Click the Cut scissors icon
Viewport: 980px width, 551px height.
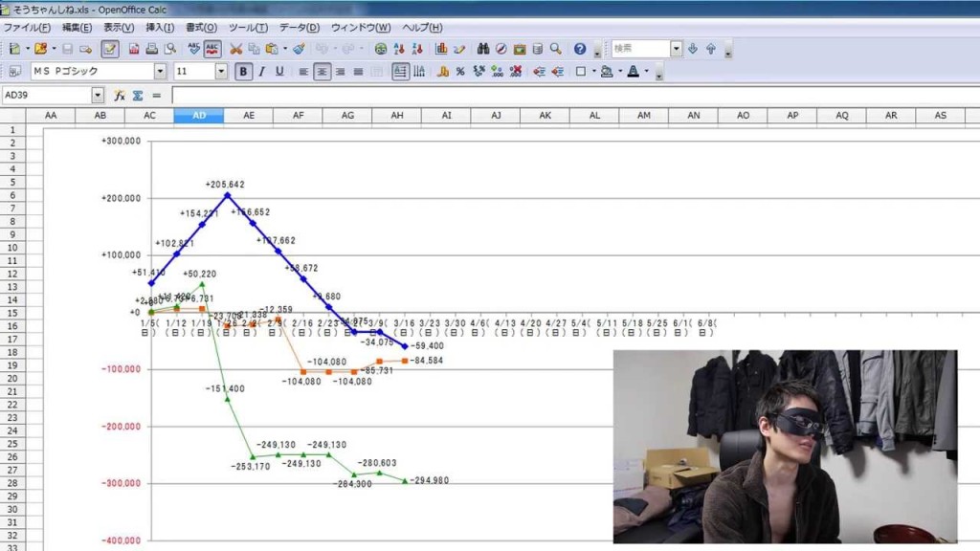(x=235, y=49)
